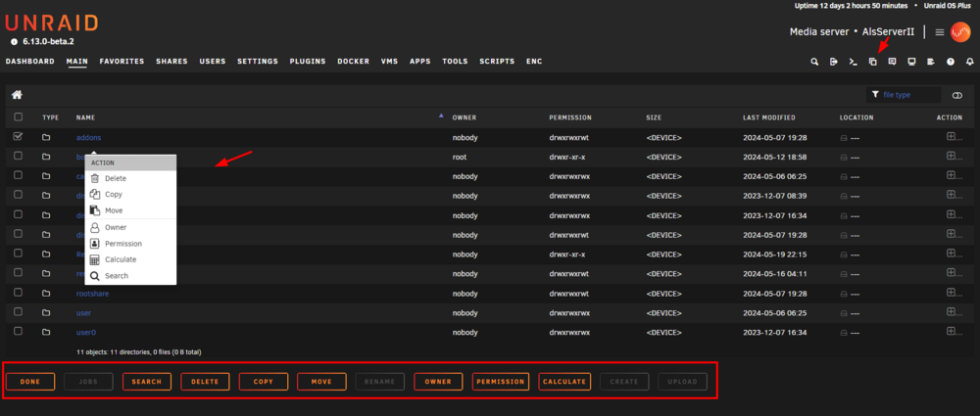Open the hamburger menu beside server name
The image size is (980, 416).
point(940,32)
